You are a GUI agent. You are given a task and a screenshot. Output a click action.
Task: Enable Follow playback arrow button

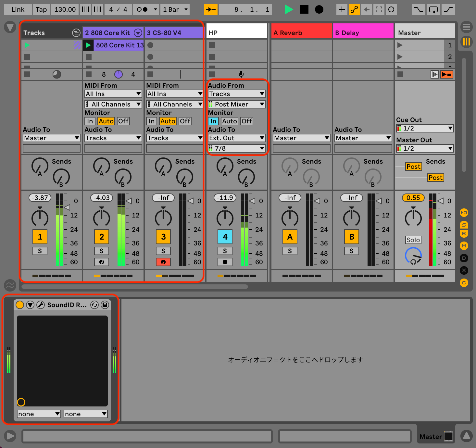211,9
